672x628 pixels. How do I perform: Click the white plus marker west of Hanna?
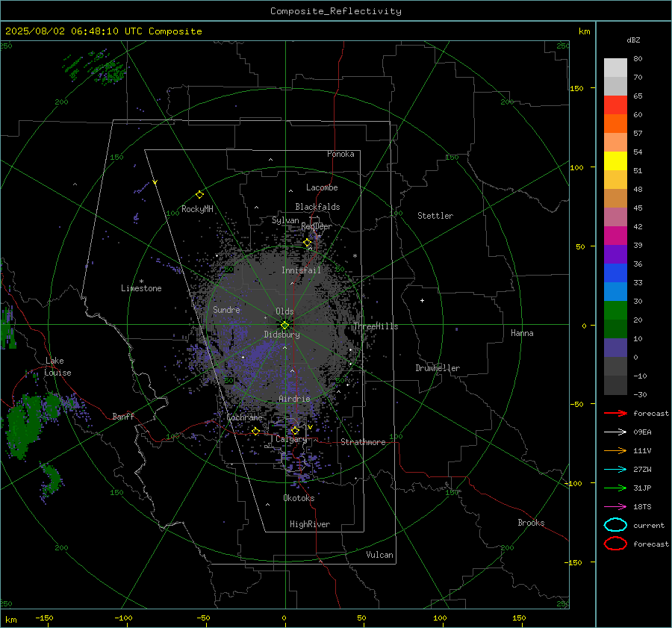point(422,300)
